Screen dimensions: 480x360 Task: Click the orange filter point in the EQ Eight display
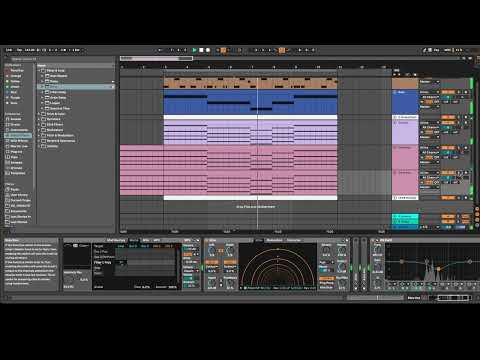(439, 269)
